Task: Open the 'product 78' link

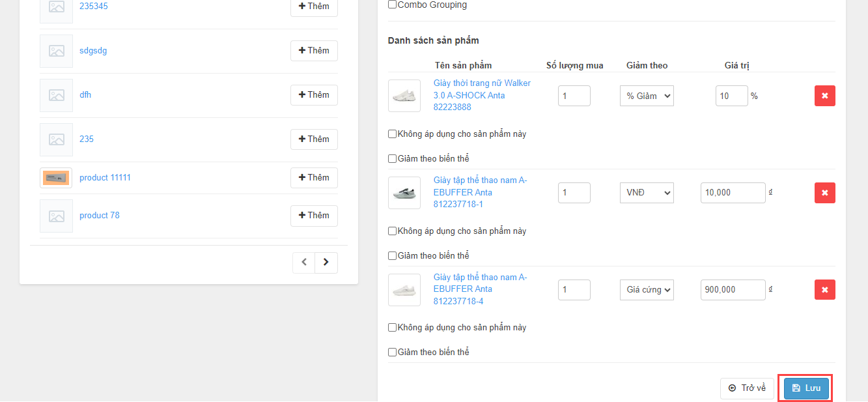Action: 100,216
